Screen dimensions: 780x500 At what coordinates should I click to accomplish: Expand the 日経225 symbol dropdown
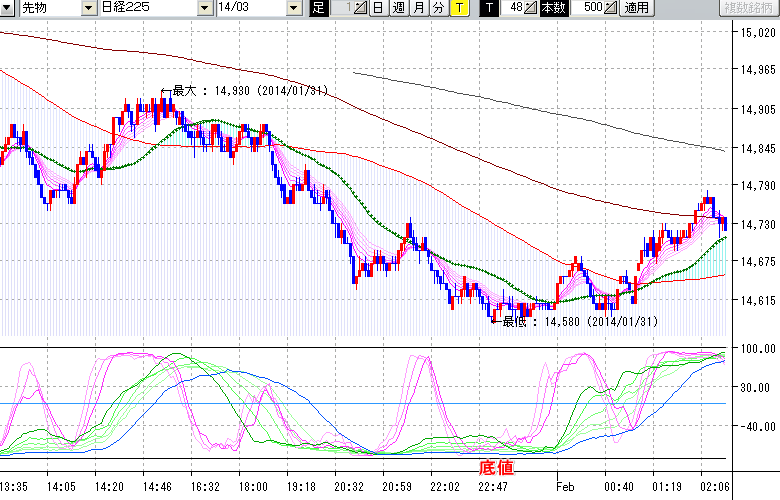[x=205, y=8]
